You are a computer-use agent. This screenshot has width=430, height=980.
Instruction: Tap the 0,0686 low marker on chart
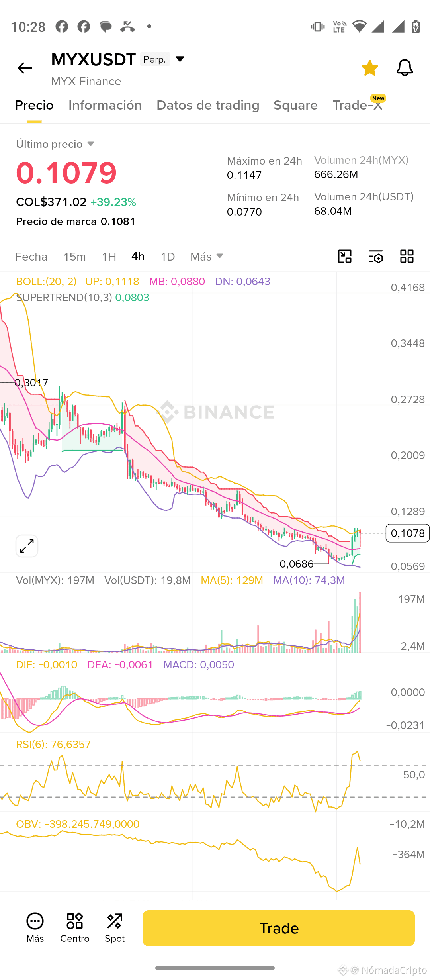297,564
